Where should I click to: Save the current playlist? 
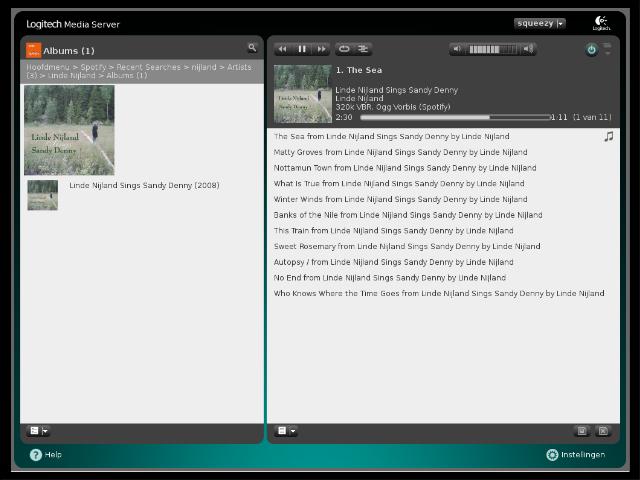[x=582, y=431]
